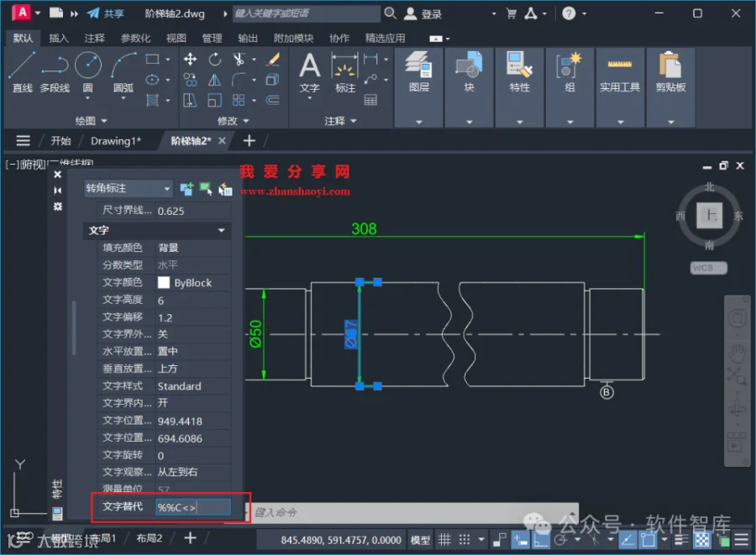Click the Erase tool icon

[273, 60]
